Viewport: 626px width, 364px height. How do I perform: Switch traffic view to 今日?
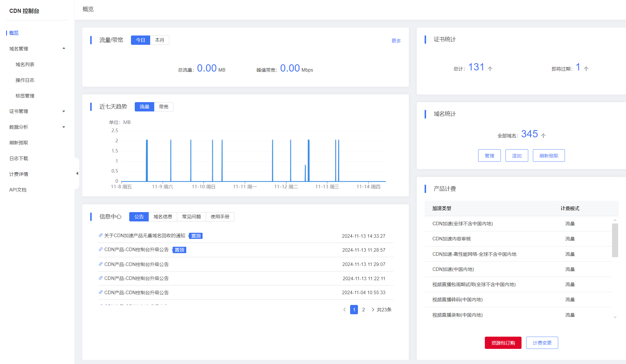(x=141, y=40)
